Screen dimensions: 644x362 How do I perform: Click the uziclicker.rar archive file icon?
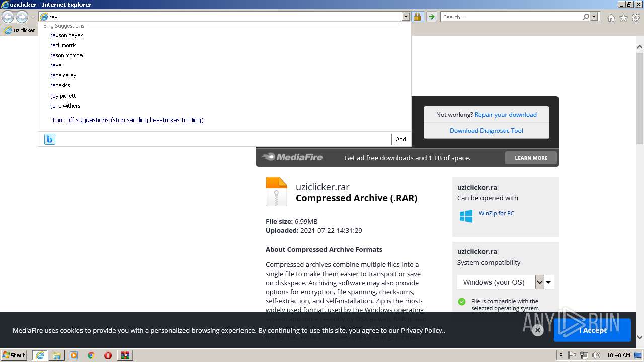276,192
